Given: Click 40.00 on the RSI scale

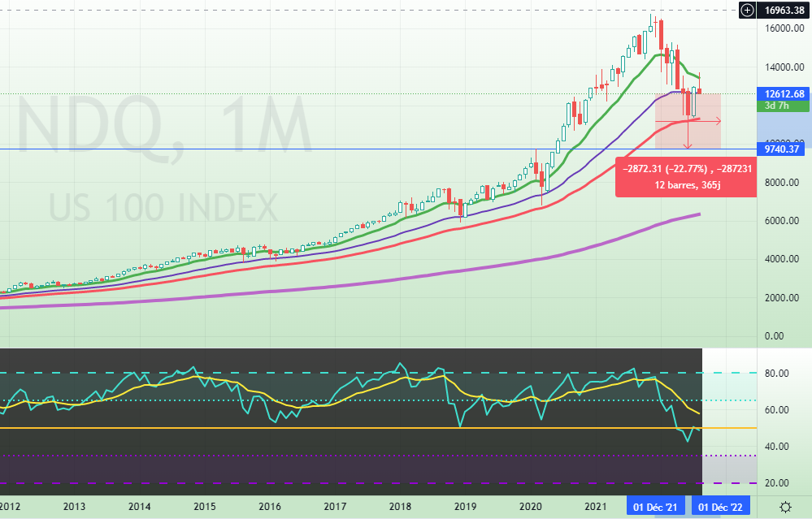Looking at the screenshot, I should 777,446.
